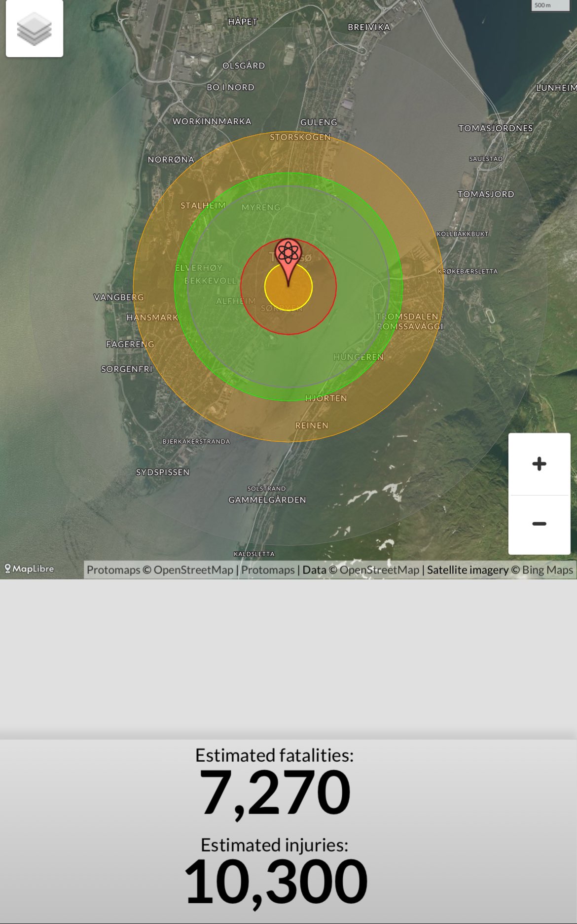
Task: Open the Bing Maps attribution link
Action: tap(547, 570)
